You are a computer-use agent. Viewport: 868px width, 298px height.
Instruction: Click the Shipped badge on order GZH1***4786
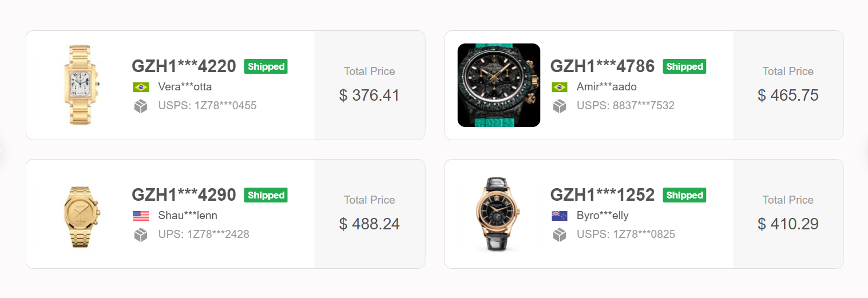684,66
